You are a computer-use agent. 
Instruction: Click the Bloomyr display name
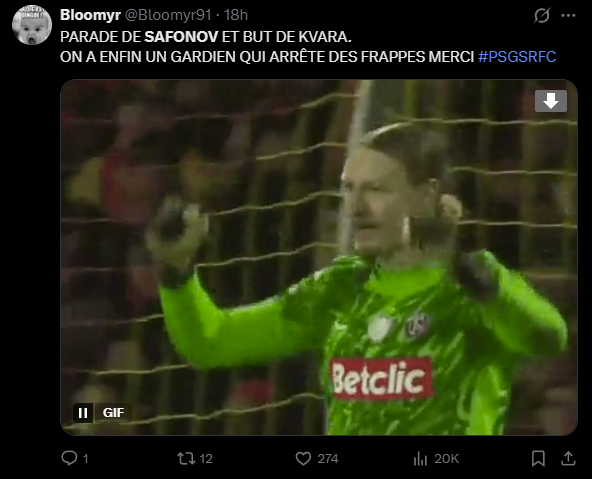coord(90,15)
